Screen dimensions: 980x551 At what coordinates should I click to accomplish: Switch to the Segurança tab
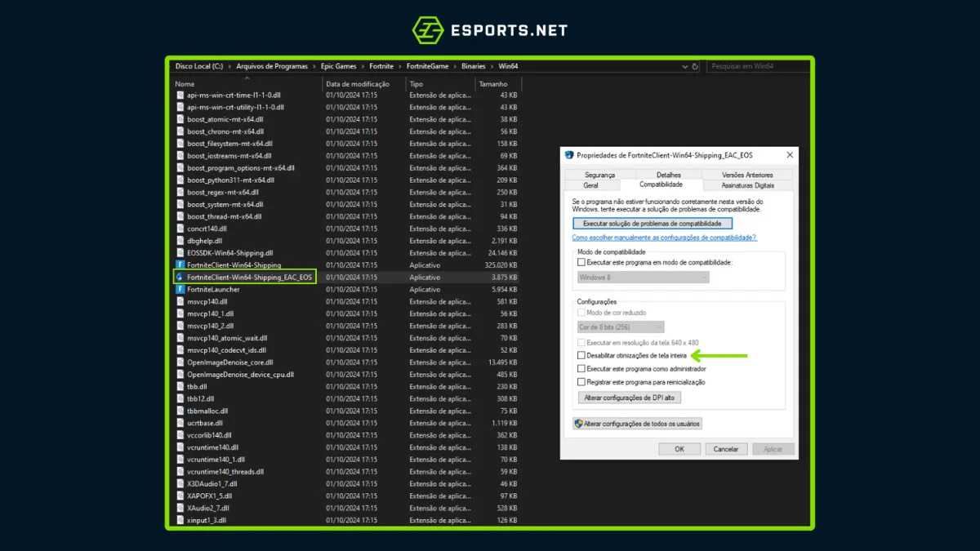pos(599,175)
